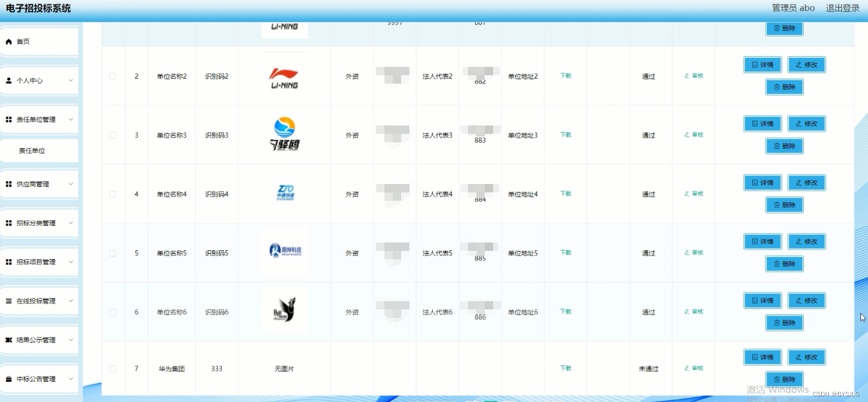
Task: Open the 招标项目管理 menu label
Action: tap(36, 263)
